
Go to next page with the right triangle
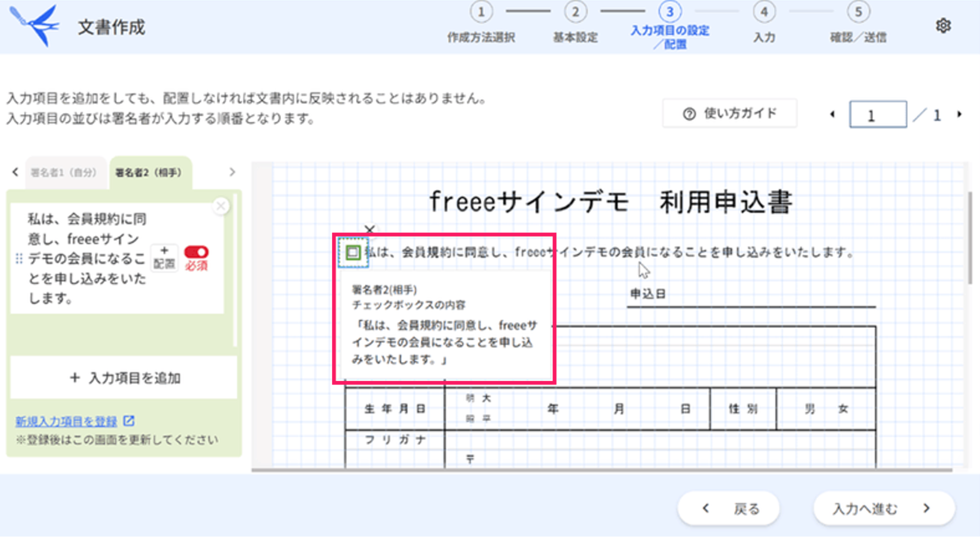pos(959,114)
